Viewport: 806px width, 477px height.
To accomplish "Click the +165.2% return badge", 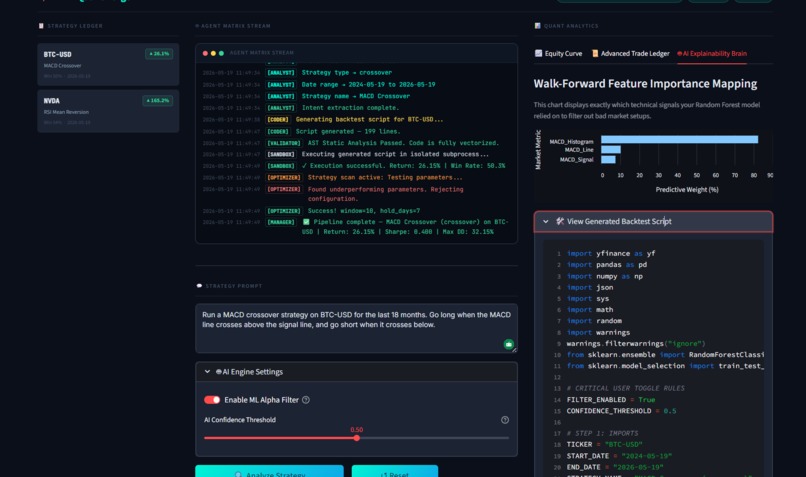I will 158,100.
